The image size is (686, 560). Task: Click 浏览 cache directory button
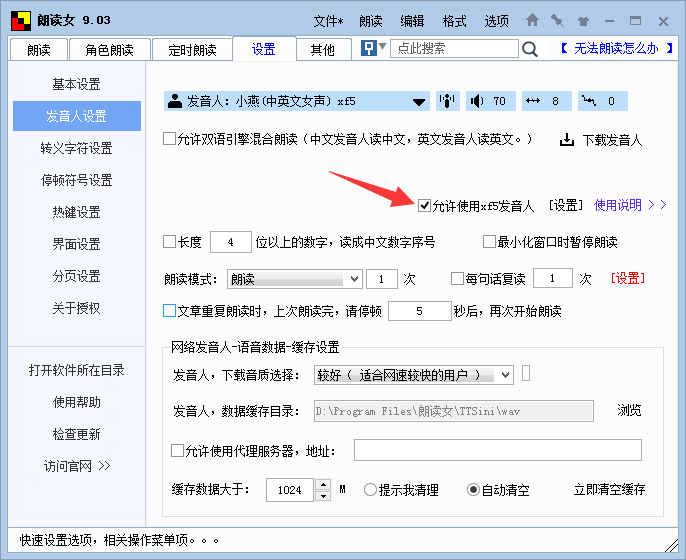tap(629, 410)
